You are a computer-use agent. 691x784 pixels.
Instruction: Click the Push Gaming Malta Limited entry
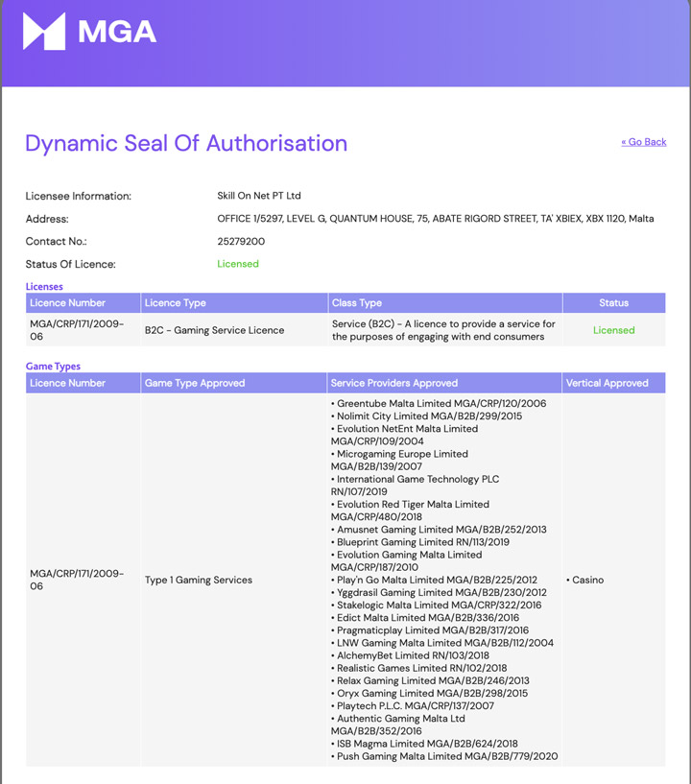point(444,756)
